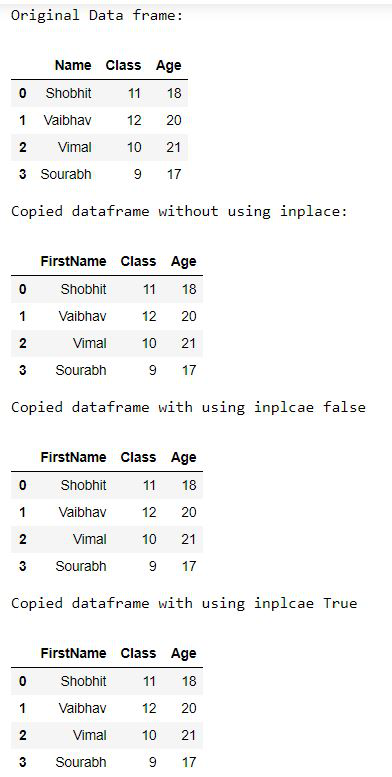Click the FirstName header in the third table
392x777 pixels.
tap(73, 457)
